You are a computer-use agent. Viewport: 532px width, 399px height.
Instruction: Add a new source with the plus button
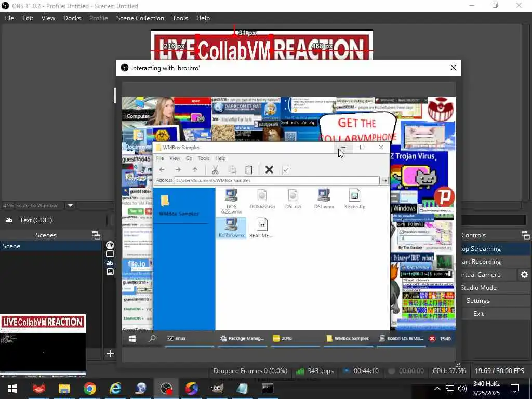[x=110, y=354]
